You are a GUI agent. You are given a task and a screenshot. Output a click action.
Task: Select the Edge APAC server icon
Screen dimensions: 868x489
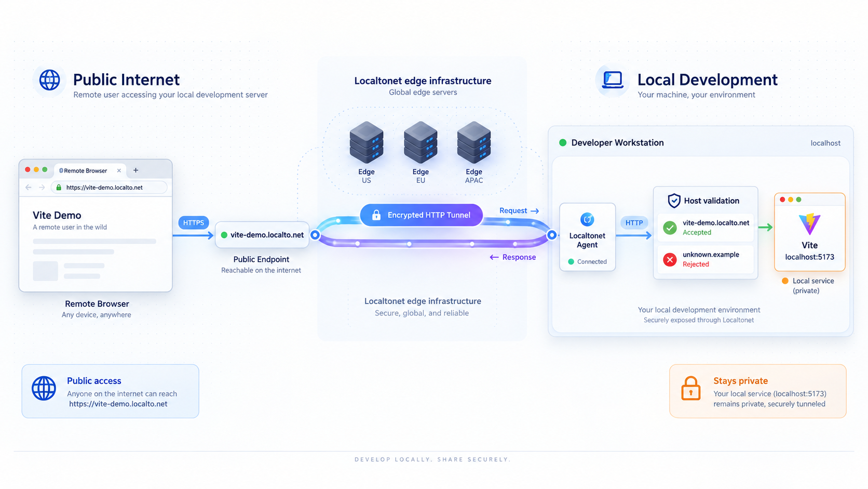click(x=474, y=142)
